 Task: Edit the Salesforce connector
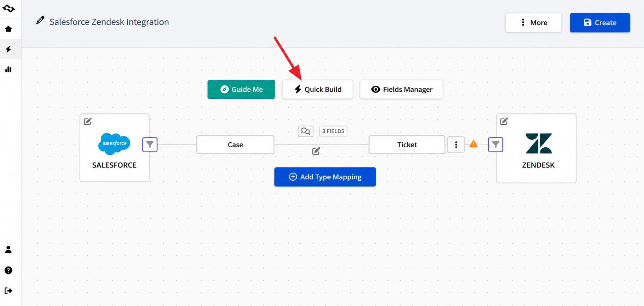[88, 121]
